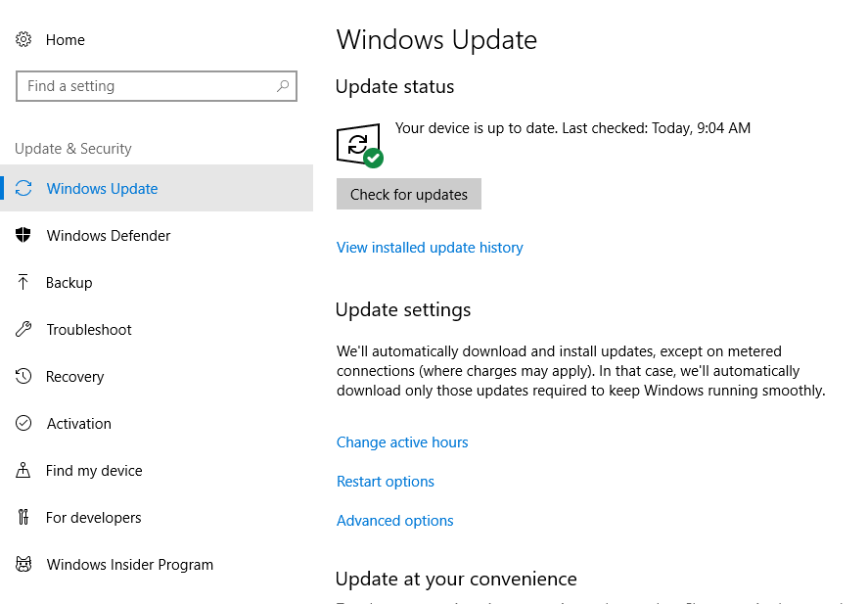The height and width of the screenshot is (604, 868).
Task: Open the Advanced options link
Action: click(x=394, y=521)
